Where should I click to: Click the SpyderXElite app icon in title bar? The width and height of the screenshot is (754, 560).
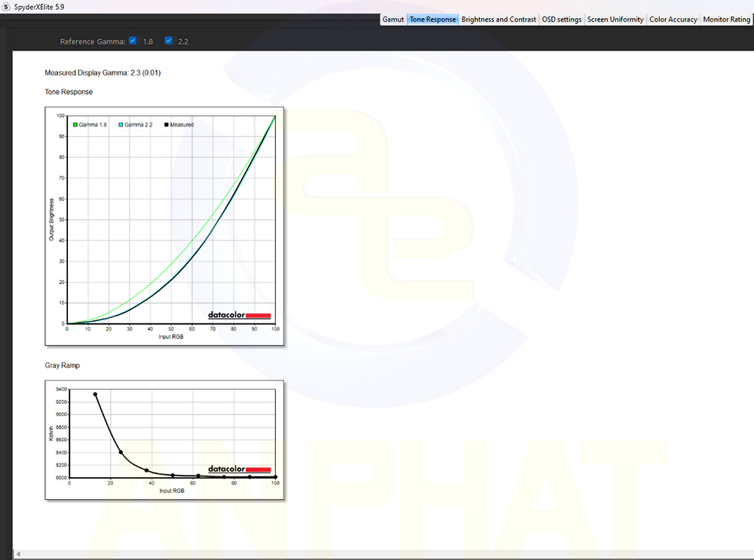[6, 7]
